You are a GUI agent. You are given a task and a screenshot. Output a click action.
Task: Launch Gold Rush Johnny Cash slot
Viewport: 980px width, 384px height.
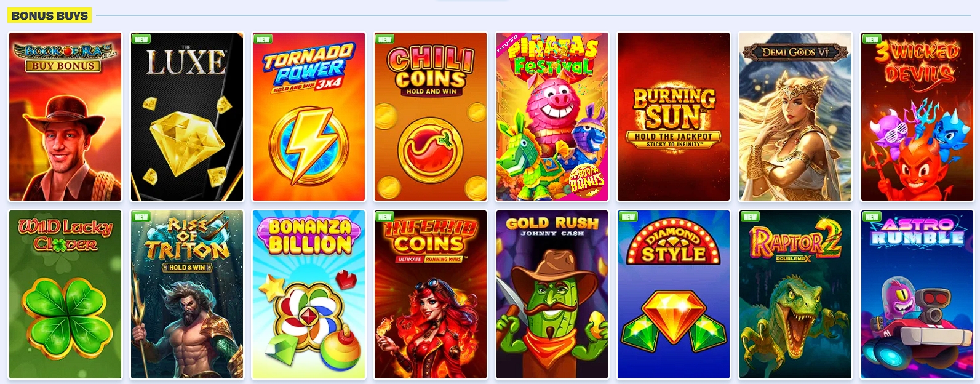[552, 295]
